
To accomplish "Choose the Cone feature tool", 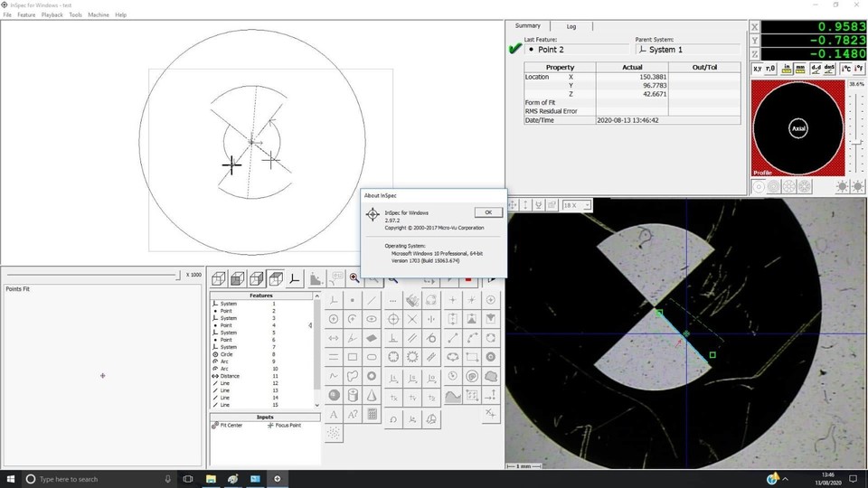I will point(372,395).
